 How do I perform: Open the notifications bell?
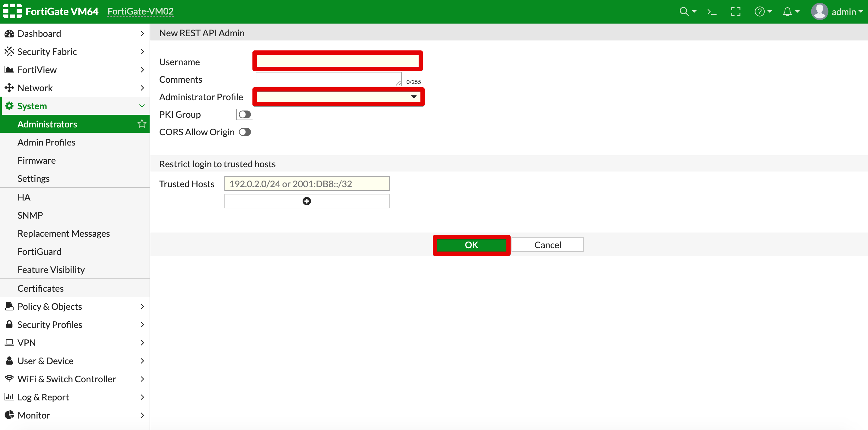(x=787, y=12)
